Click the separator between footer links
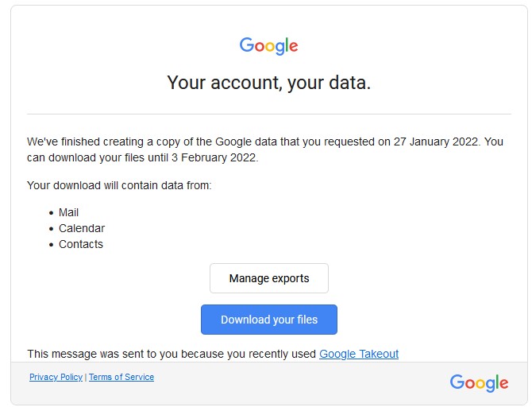 pos(86,377)
